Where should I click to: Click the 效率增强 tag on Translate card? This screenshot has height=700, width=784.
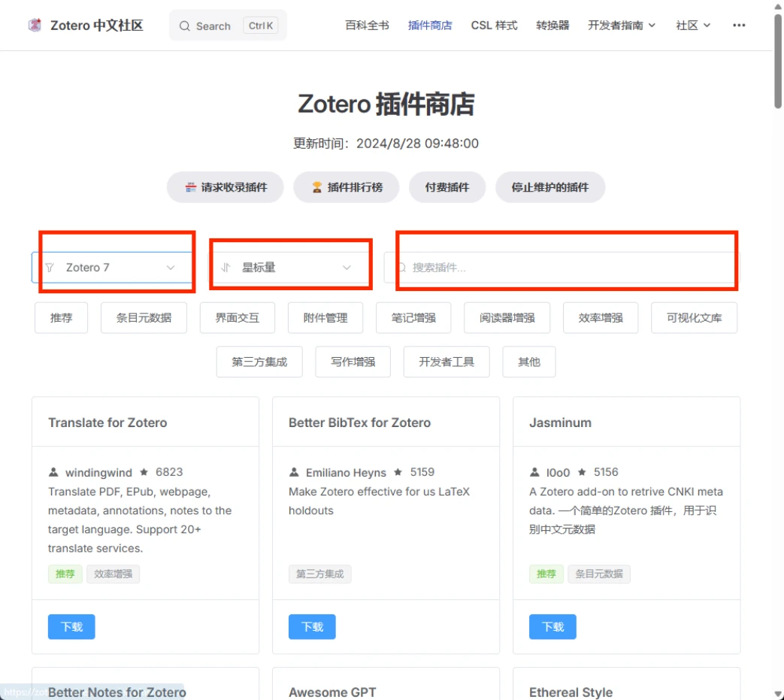113,574
